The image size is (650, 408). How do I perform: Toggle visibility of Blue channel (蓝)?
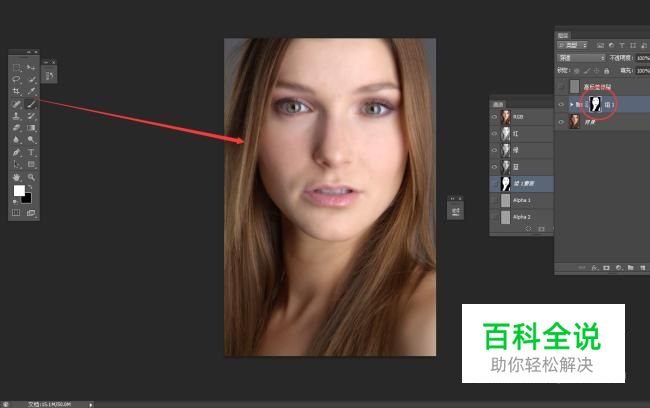click(494, 167)
